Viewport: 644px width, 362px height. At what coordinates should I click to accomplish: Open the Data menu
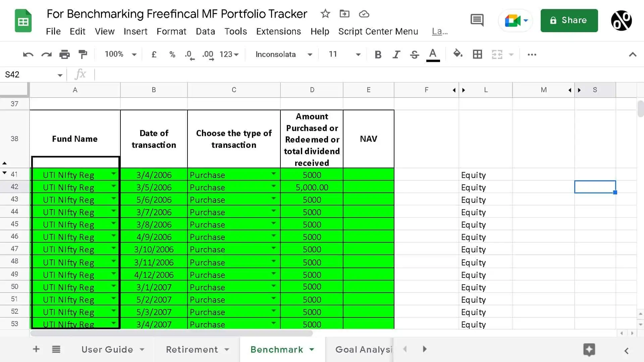205,32
